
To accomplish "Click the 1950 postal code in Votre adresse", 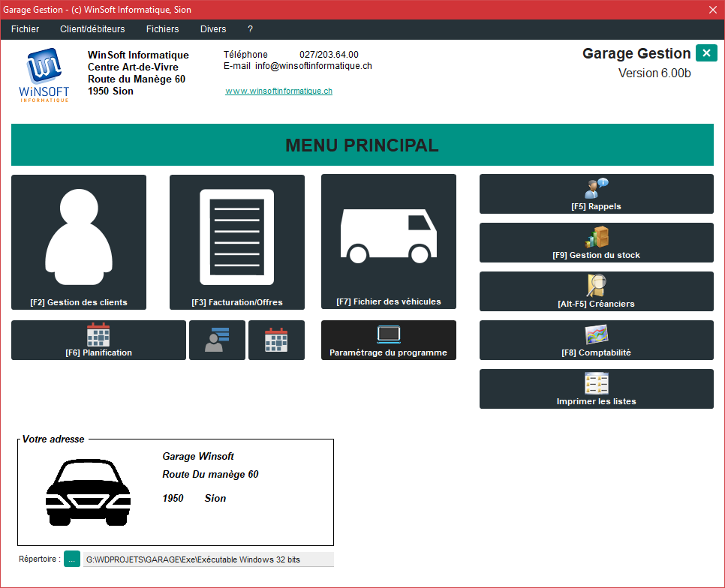I will pos(173,499).
